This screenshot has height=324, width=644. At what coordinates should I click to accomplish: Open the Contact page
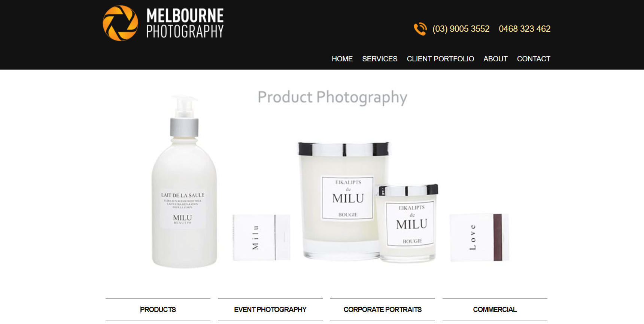click(534, 59)
